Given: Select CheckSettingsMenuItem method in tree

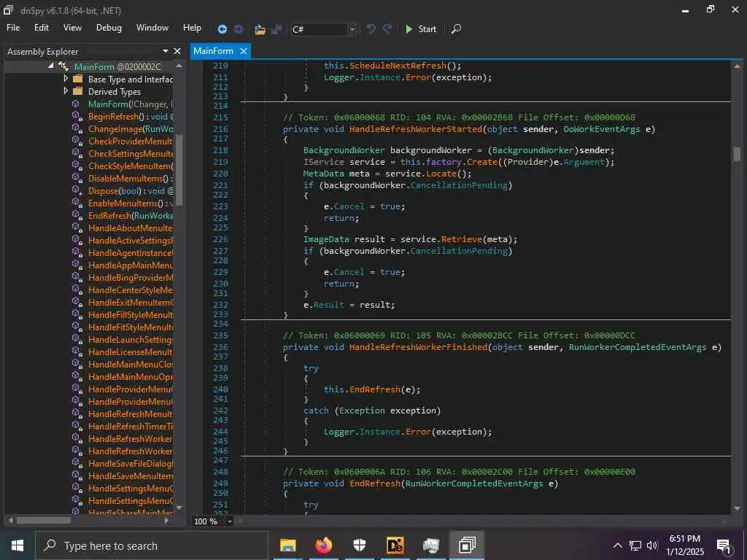Looking at the screenshot, I should click(x=131, y=153).
